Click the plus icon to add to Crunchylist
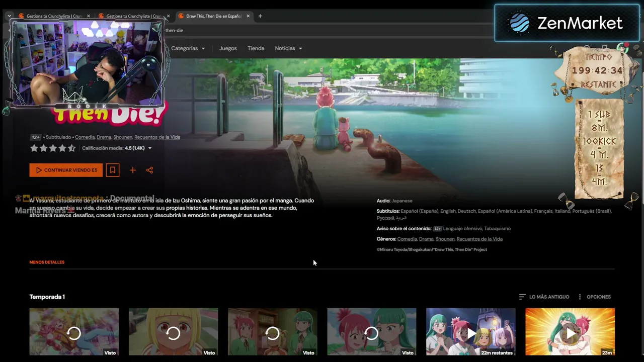Image resolution: width=644 pixels, height=362 pixels. [x=133, y=170]
